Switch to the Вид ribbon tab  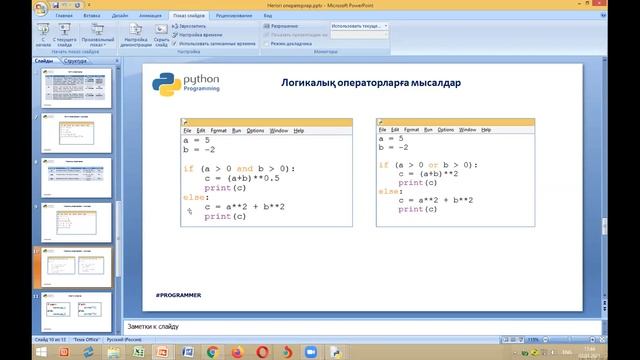point(268,16)
